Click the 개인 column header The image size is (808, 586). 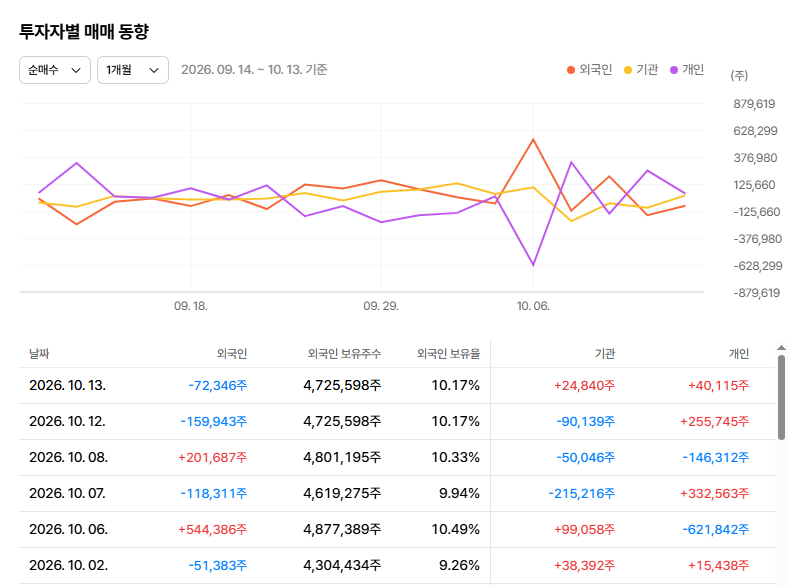click(739, 354)
